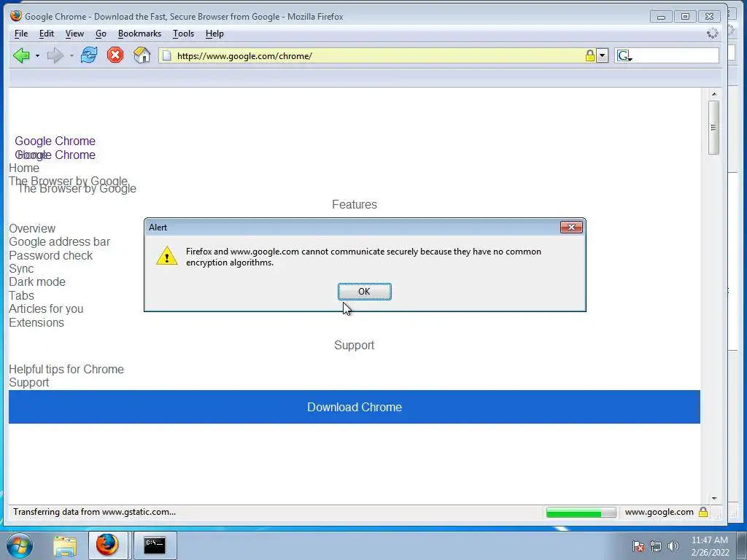
Task: Open the Back history dropdown arrow
Action: tap(37, 55)
